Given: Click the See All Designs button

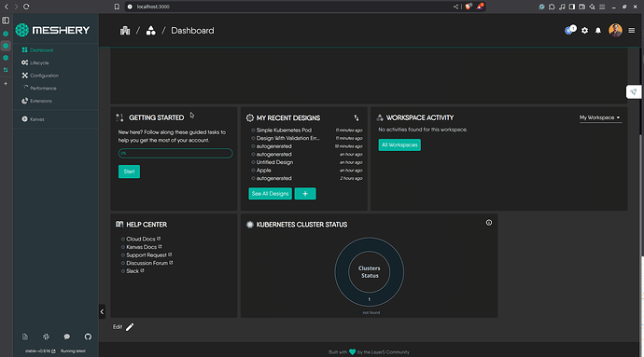Looking at the screenshot, I should click(x=271, y=194).
